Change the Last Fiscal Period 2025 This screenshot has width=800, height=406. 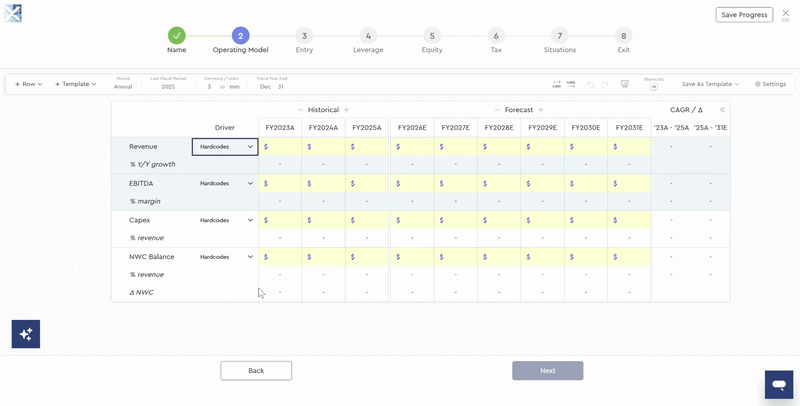tap(168, 87)
